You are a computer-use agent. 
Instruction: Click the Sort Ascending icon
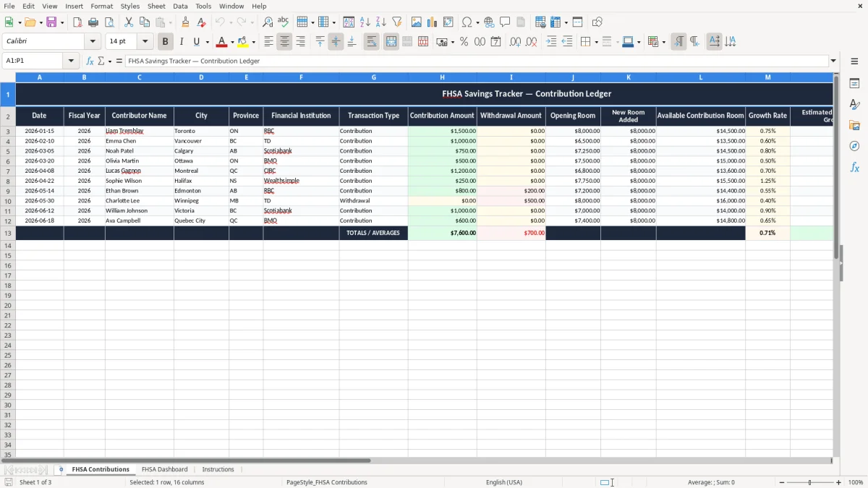365,22
